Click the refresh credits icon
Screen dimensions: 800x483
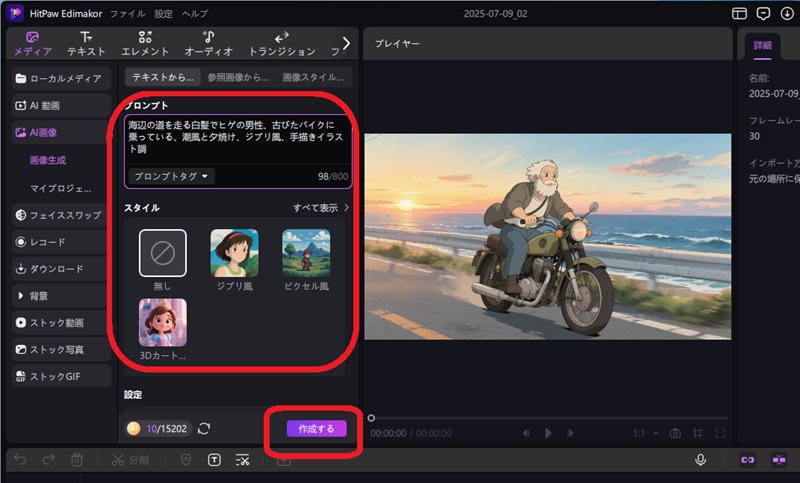(x=204, y=429)
